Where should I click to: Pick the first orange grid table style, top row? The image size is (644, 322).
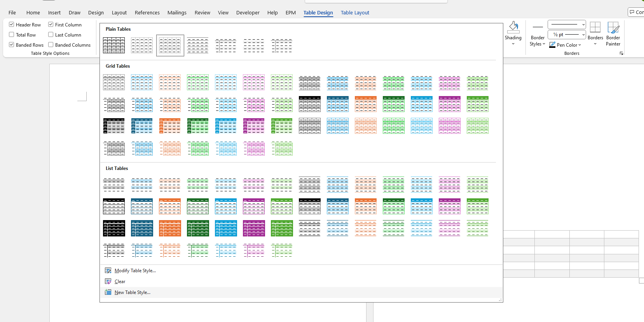point(170,82)
